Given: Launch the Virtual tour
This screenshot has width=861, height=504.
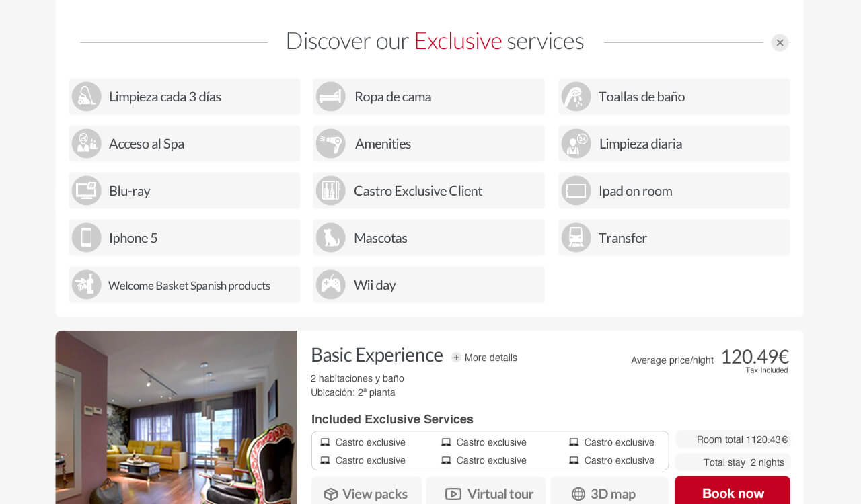Looking at the screenshot, I should (x=489, y=494).
